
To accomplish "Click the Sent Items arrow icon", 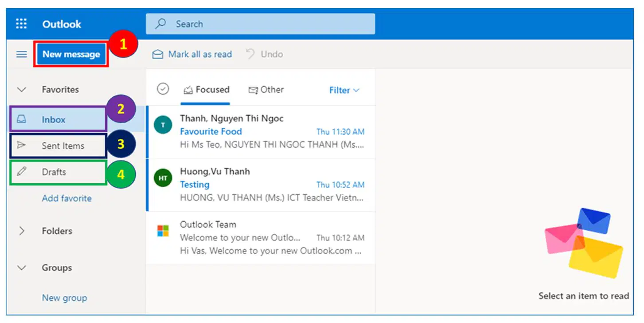I will pyautogui.click(x=21, y=145).
